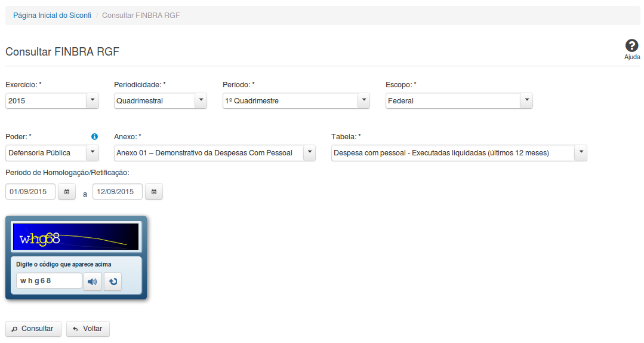This screenshot has width=644, height=343.
Task: Click the Consultar button
Action: [33, 329]
